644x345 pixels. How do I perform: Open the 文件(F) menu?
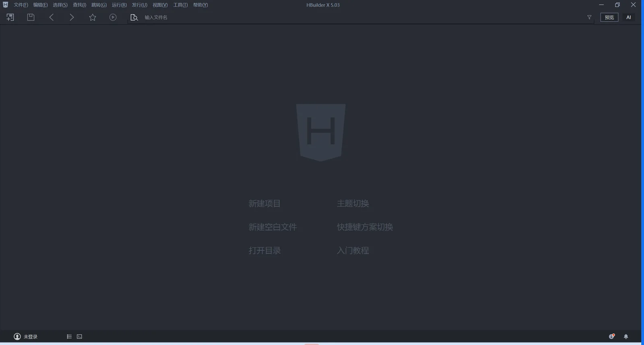point(21,5)
